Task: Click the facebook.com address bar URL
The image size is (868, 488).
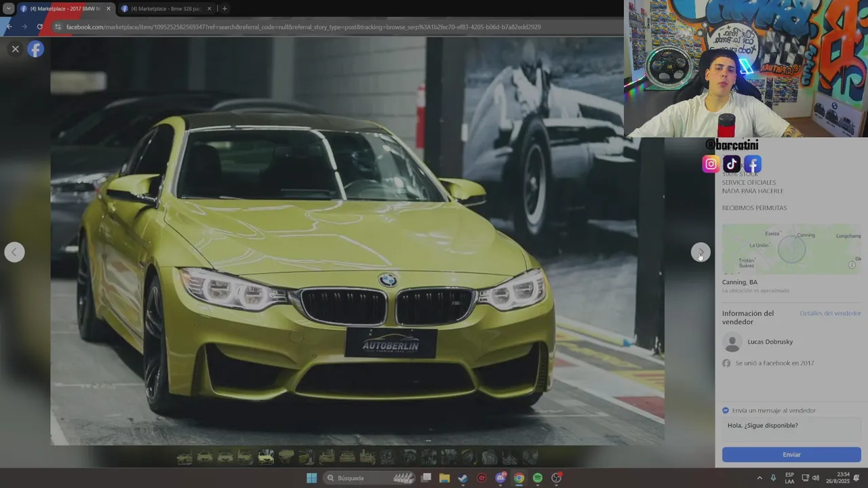Action: coord(303,27)
